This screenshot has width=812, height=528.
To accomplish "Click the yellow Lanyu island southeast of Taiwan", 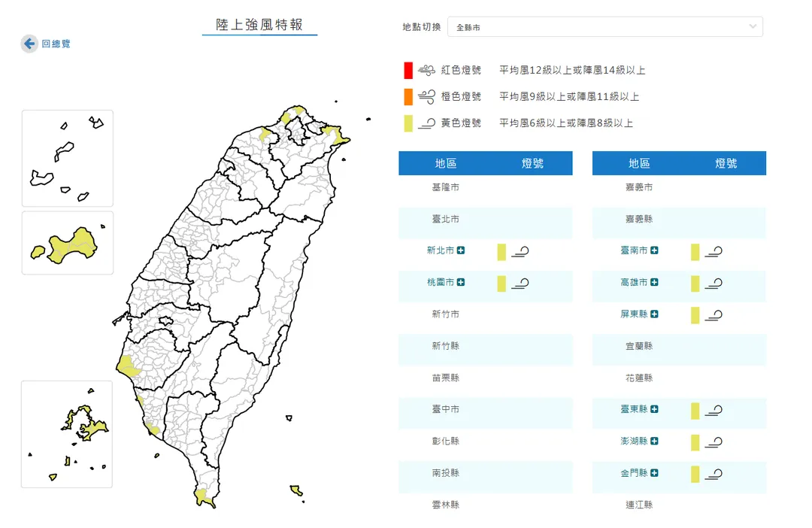I will pos(295,490).
